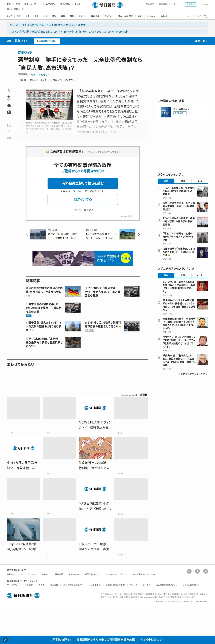The height and width of the screenshot is (644, 215).
Task: Click the 毎日新聞社 footer logo
Action: (23, 596)
